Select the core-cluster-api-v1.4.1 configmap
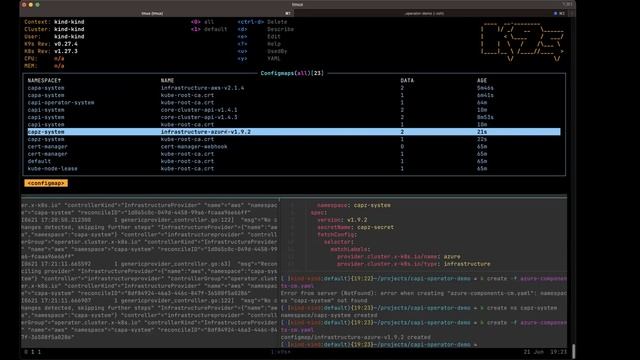 (294, 110)
